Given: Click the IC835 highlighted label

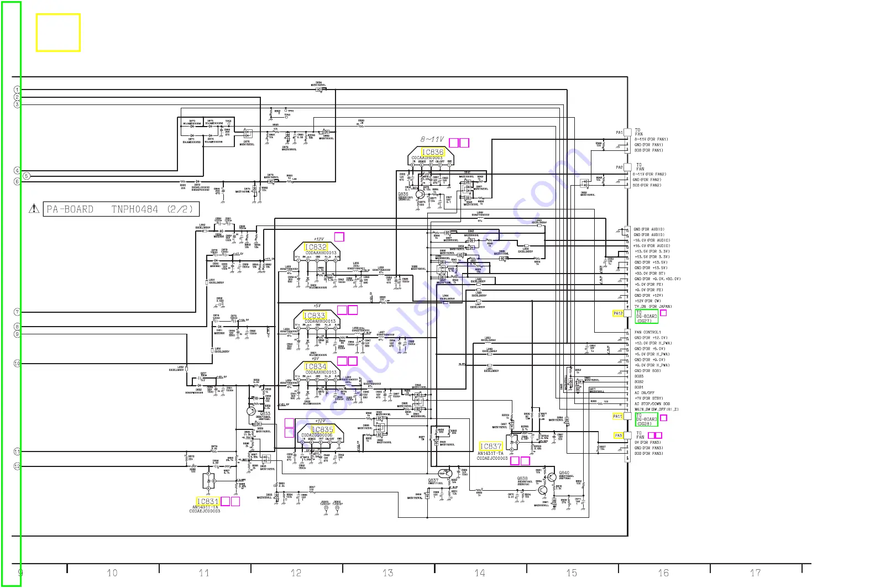Looking at the screenshot, I should (x=322, y=429).
